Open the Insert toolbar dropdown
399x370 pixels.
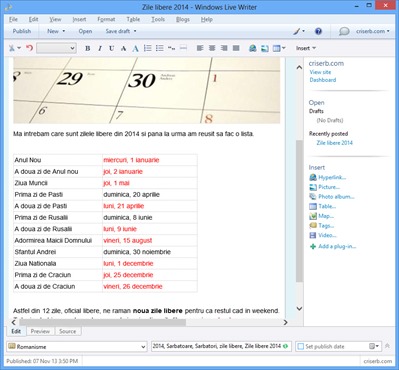click(x=306, y=48)
